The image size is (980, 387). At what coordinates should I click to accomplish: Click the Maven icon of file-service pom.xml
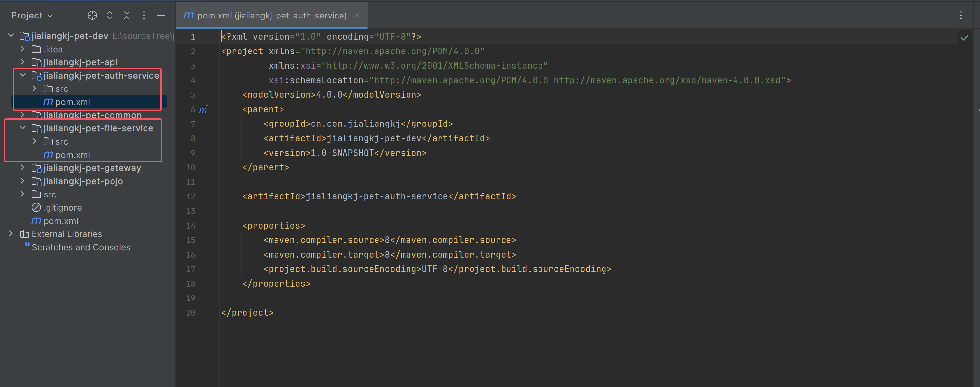pos(48,155)
